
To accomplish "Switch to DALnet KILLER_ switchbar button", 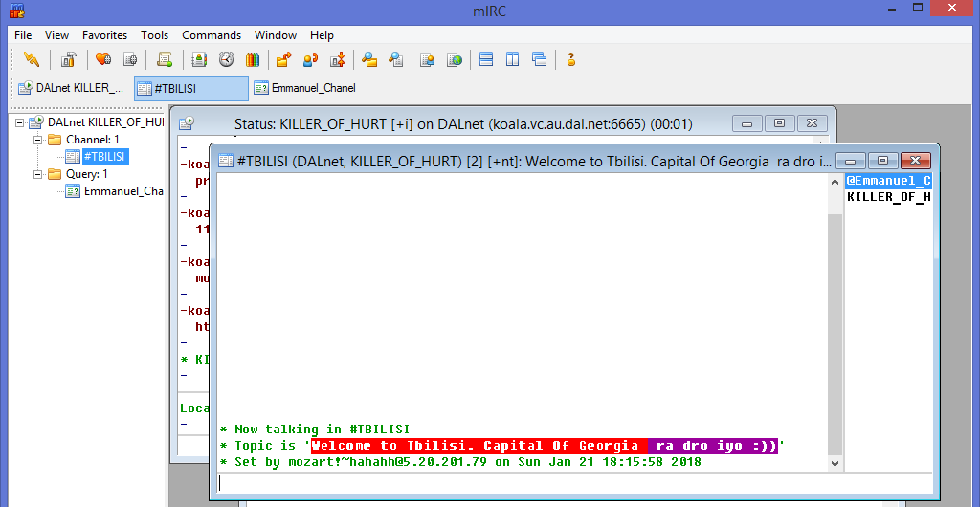I will [x=73, y=88].
